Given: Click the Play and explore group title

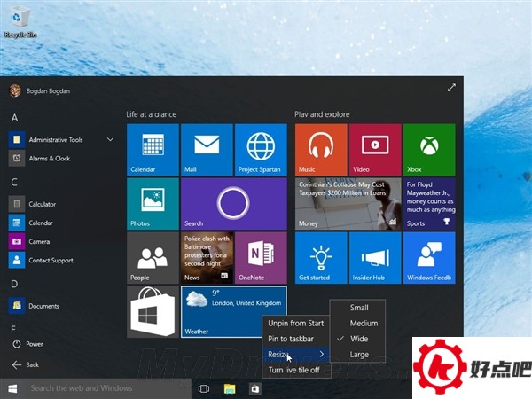Looking at the screenshot, I should coord(322,114).
